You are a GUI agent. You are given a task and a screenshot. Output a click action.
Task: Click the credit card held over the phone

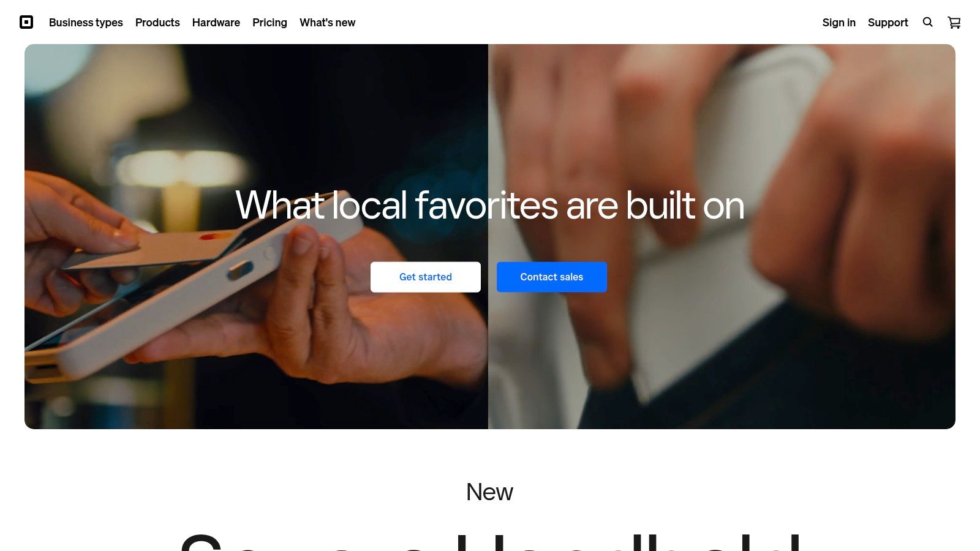click(147, 248)
